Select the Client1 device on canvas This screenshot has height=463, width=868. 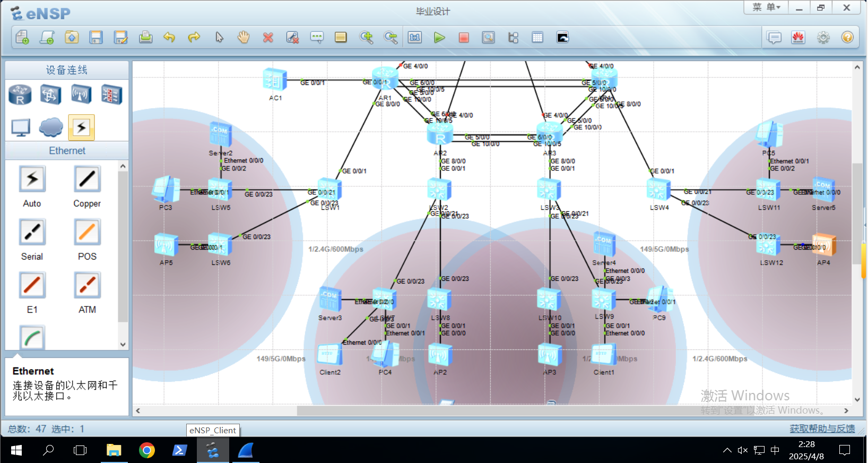(604, 354)
